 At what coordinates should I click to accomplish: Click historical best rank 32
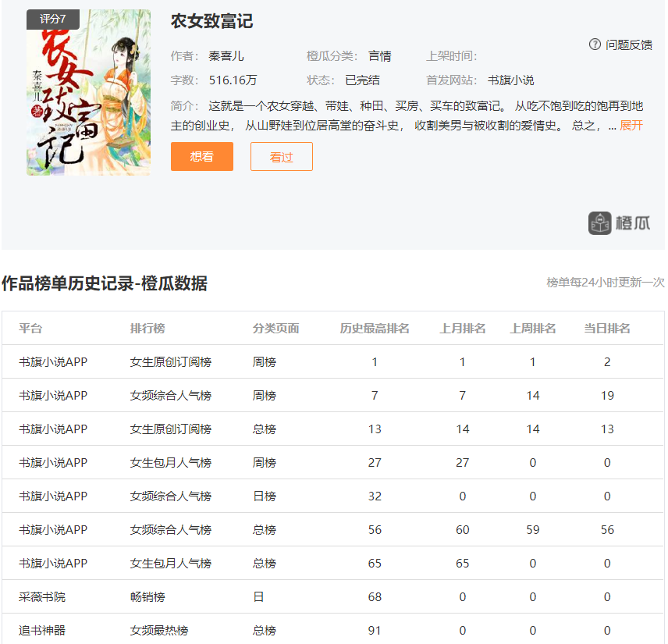pyautogui.click(x=375, y=496)
